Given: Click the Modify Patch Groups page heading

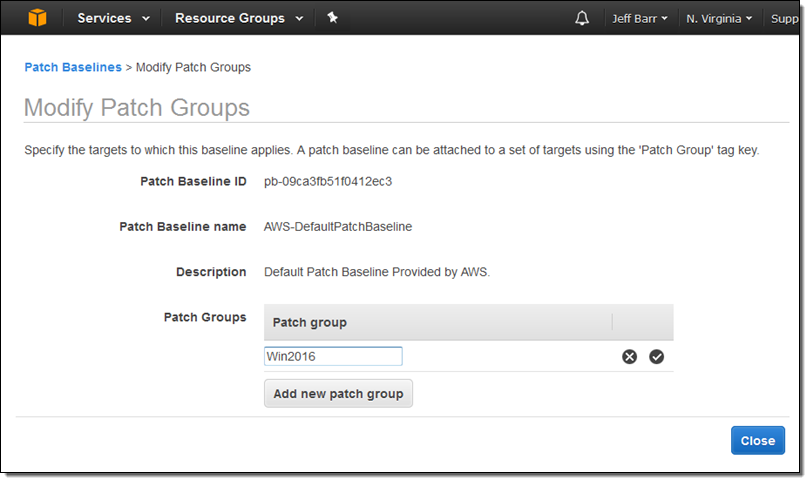Looking at the screenshot, I should coord(137,107).
